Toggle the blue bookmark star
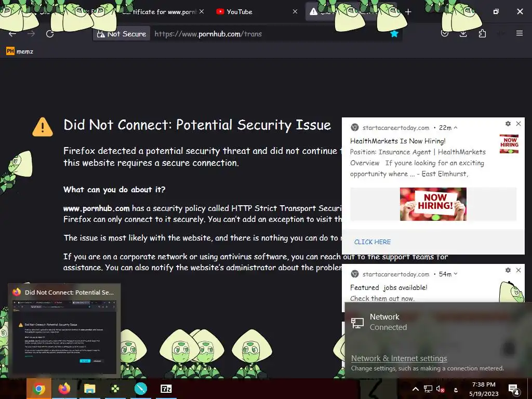532x399 pixels. point(394,34)
